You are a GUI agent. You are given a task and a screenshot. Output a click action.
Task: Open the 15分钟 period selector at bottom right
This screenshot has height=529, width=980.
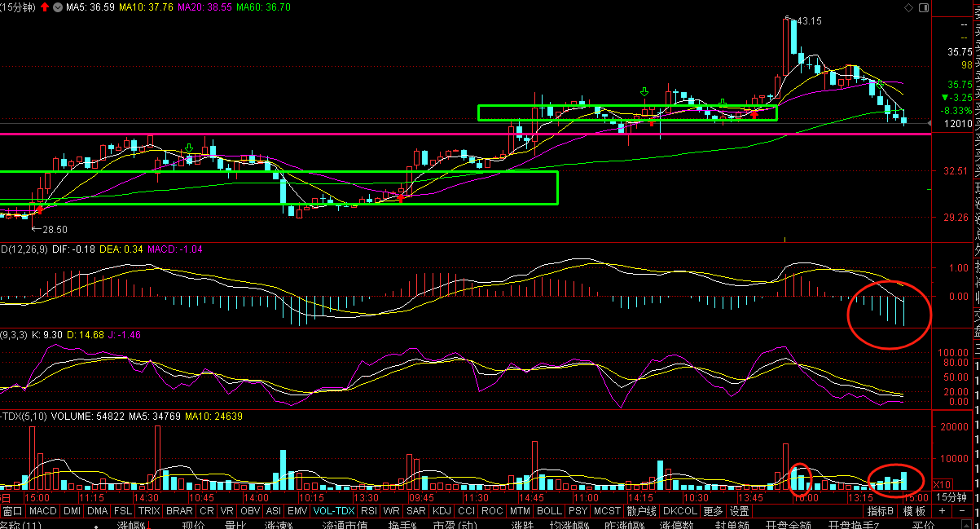[951, 497]
